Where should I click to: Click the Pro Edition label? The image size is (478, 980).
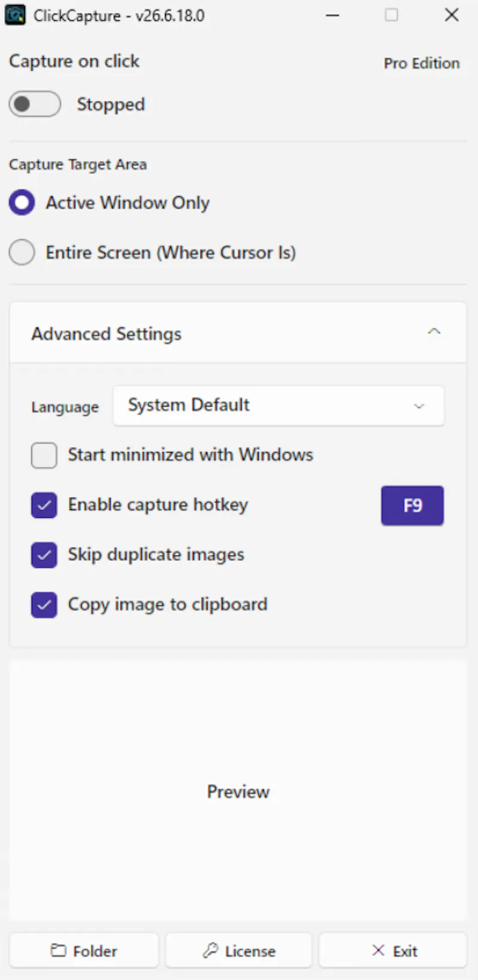tap(422, 63)
